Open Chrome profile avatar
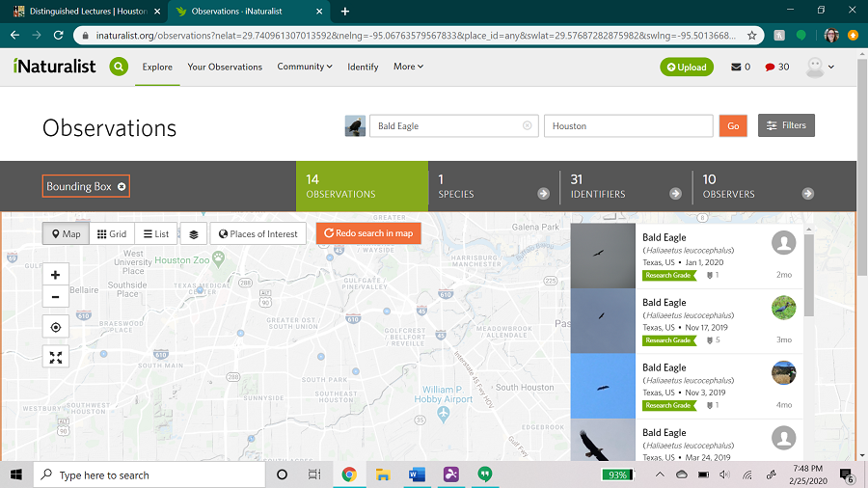Image resolution: width=868 pixels, height=488 pixels. [831, 36]
